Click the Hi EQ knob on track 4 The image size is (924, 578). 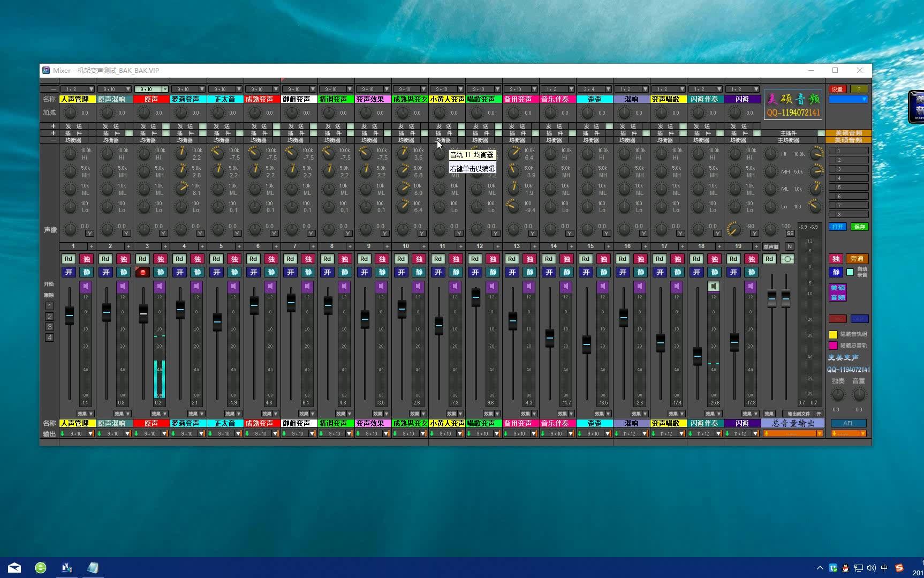(182, 154)
